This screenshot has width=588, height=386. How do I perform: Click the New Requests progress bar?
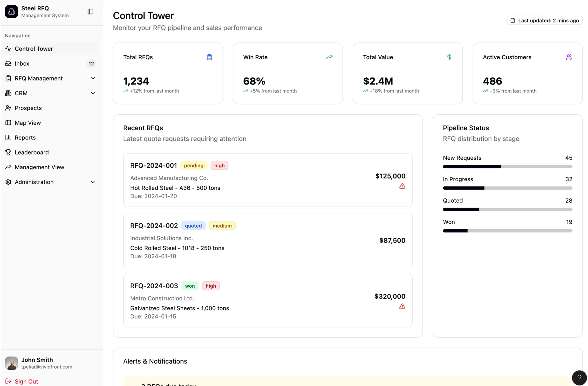click(x=507, y=167)
